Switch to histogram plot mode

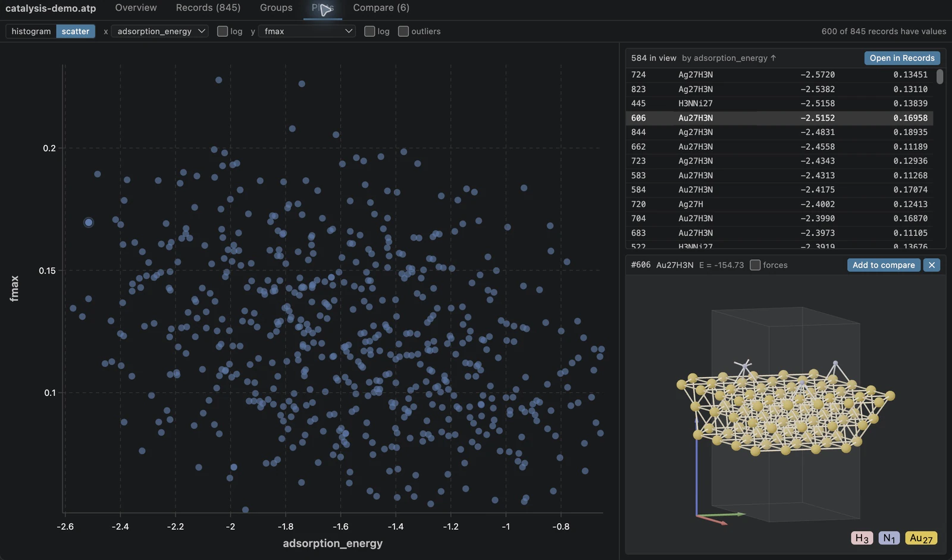coord(31,32)
